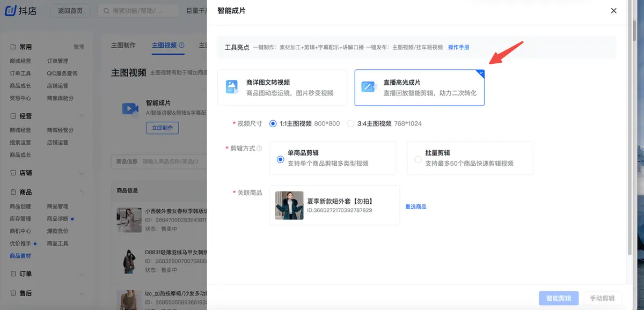Open 商家体验分 in the sidebar

[x=60, y=98]
